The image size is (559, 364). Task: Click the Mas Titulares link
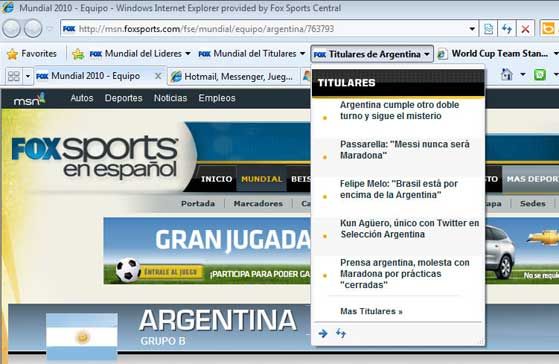371,311
